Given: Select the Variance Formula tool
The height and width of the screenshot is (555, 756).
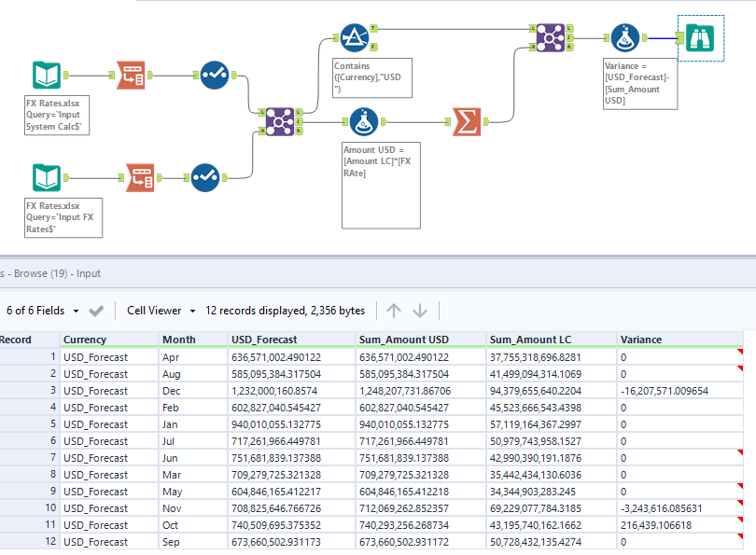Looking at the screenshot, I should (x=625, y=38).
